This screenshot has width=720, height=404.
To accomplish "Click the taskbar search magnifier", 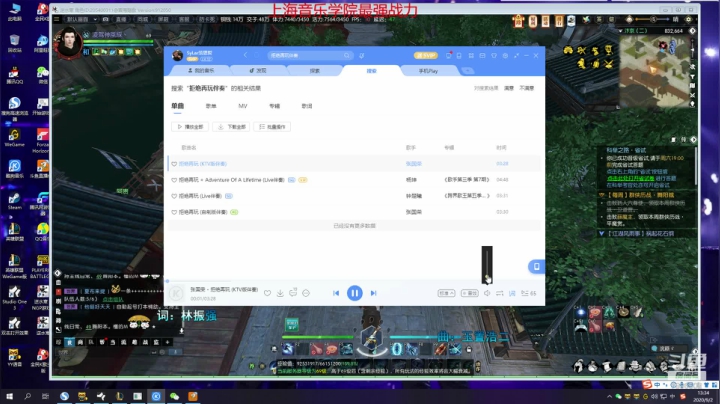I will [28, 396].
